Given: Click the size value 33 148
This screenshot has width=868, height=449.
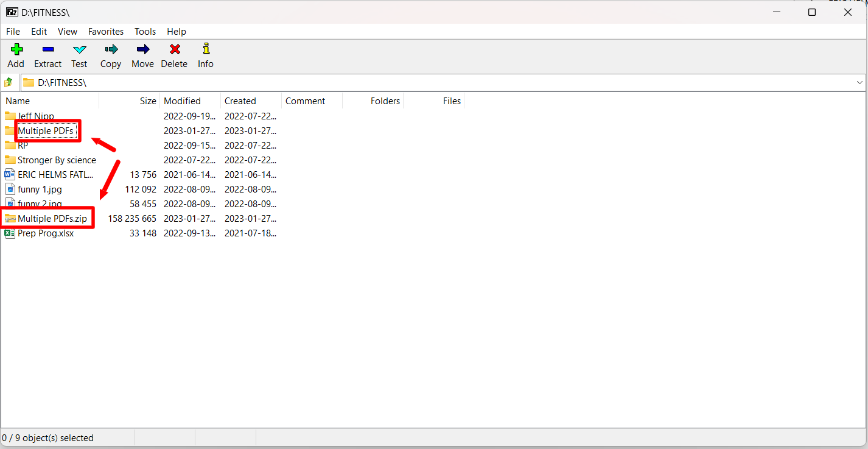Looking at the screenshot, I should (x=143, y=233).
